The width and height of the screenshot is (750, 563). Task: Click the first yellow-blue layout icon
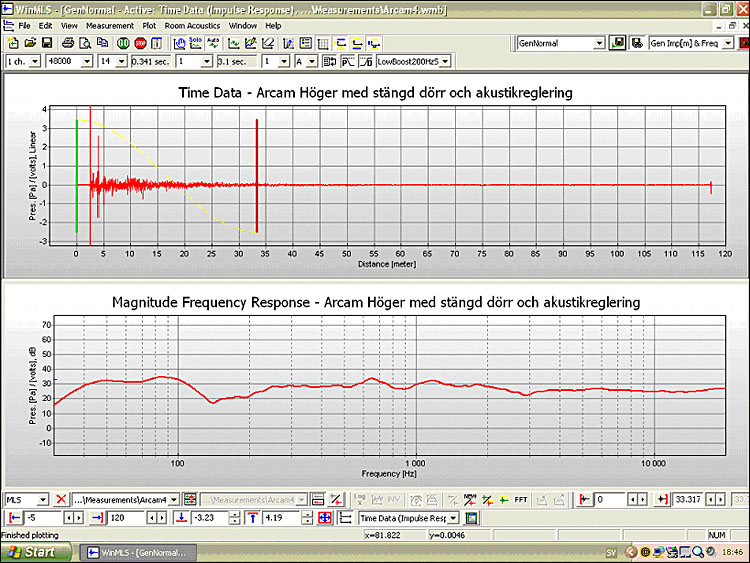[341, 44]
